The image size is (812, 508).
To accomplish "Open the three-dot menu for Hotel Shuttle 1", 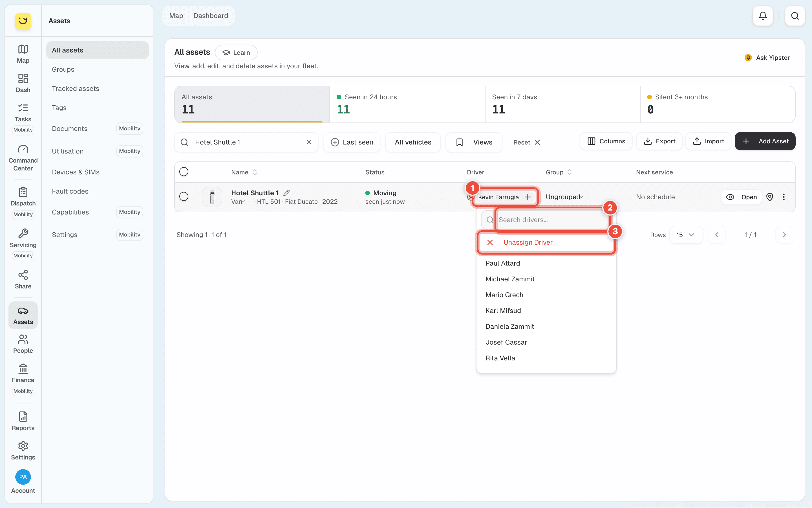I will [x=784, y=197].
